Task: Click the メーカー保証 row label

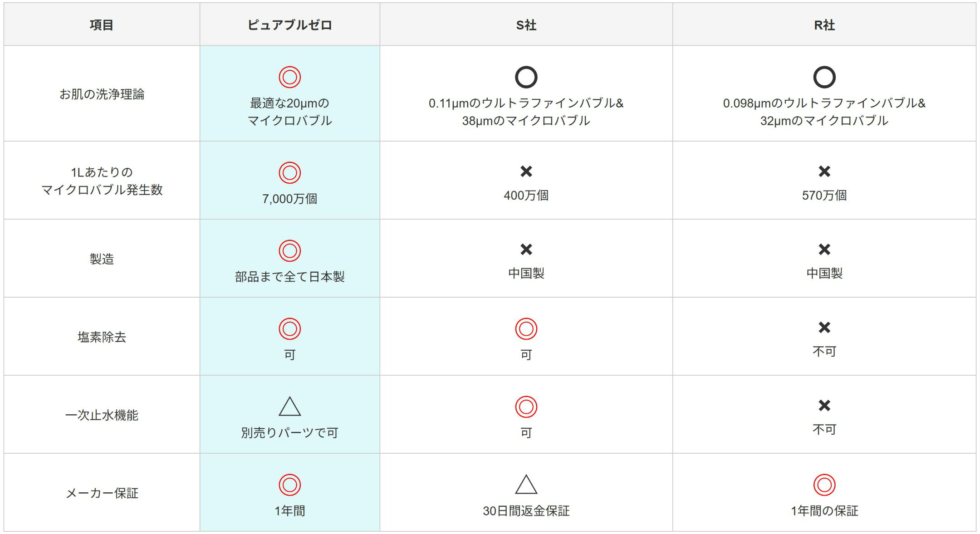Action: (x=102, y=493)
